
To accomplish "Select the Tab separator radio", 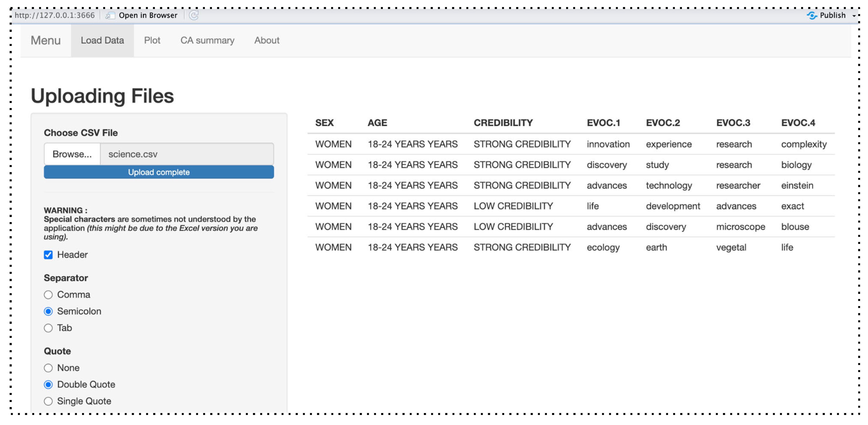I will click(48, 328).
